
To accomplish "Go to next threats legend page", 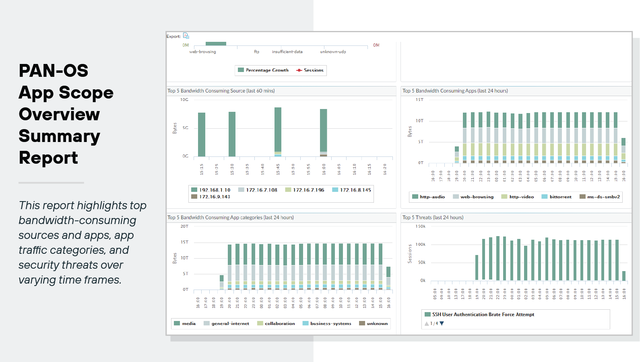I will pos(442,323).
